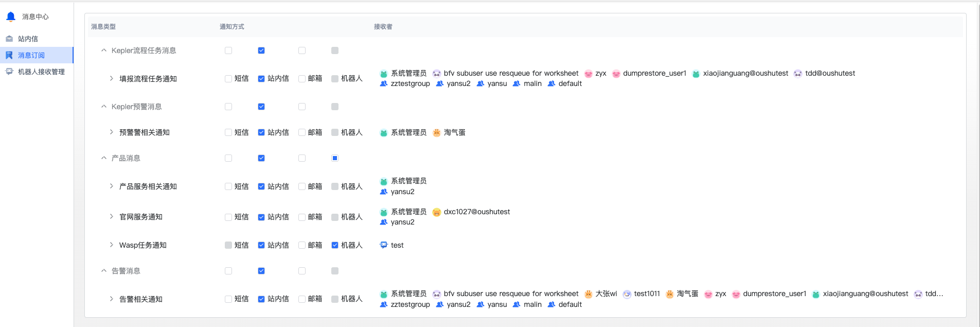Click the avatar icon of 淘气蛋 in 预警相关通知 row
Viewport: 980px width, 327px height.
(437, 133)
